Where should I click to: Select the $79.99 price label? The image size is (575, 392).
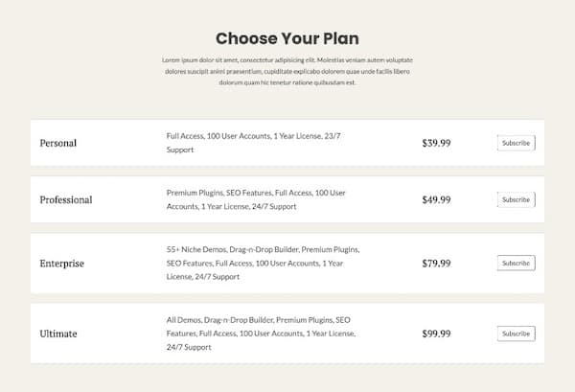pyautogui.click(x=436, y=263)
